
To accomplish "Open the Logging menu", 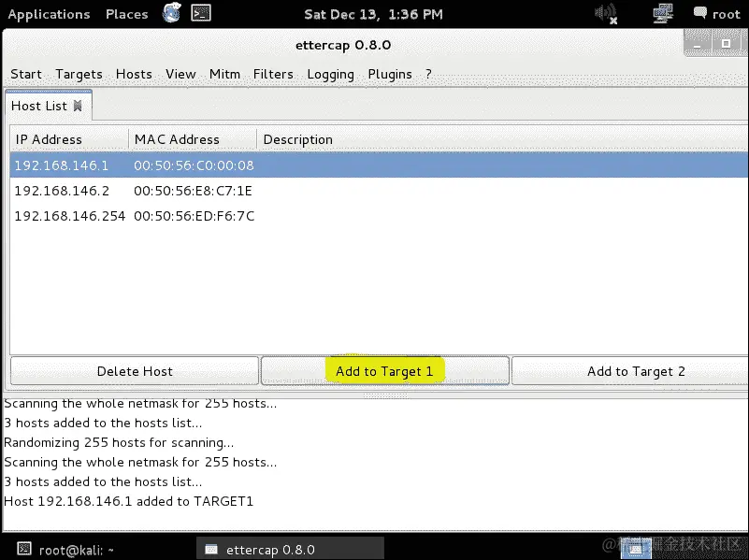I will point(331,75).
